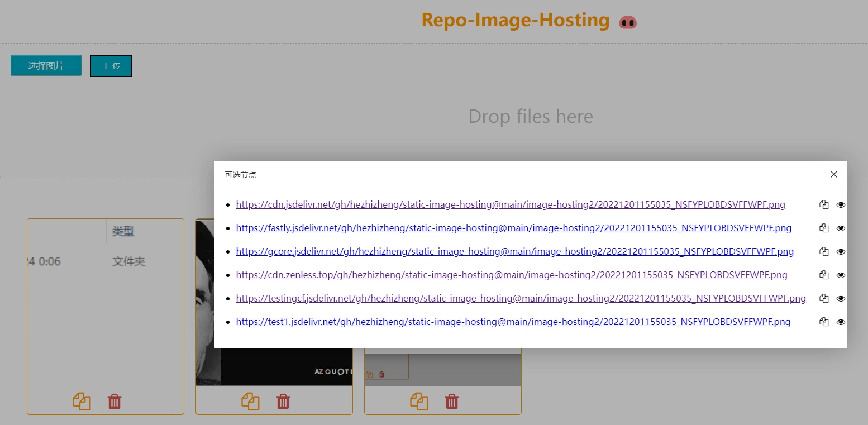The width and height of the screenshot is (868, 425).
Task: Copy link of the third image card
Action: click(419, 401)
